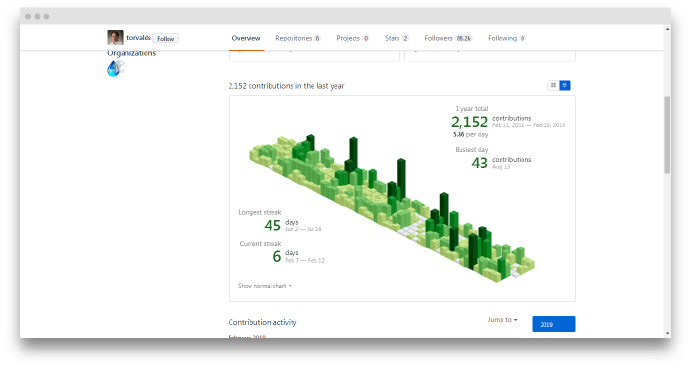Select the 2019 year button
Image resolution: width=690 pixels, height=371 pixels.
(554, 324)
